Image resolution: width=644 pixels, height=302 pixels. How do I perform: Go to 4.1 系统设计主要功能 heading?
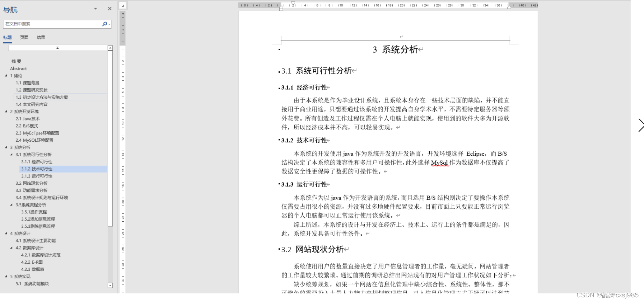click(36, 241)
